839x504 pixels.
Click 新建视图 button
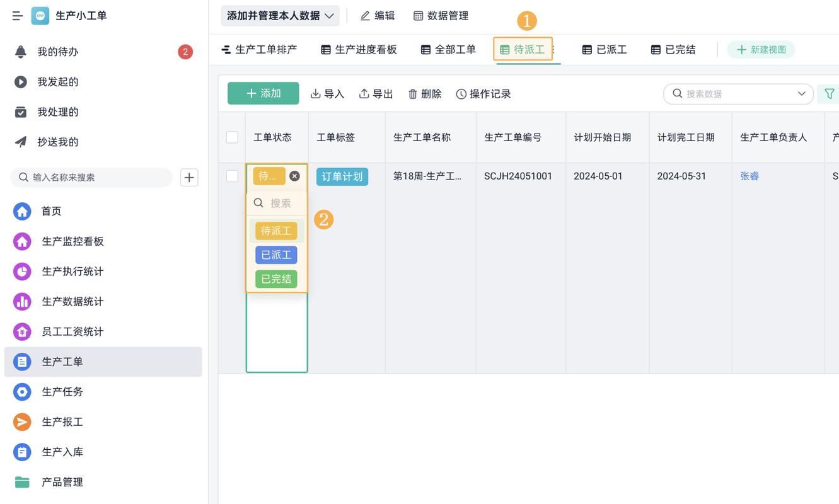coord(761,50)
